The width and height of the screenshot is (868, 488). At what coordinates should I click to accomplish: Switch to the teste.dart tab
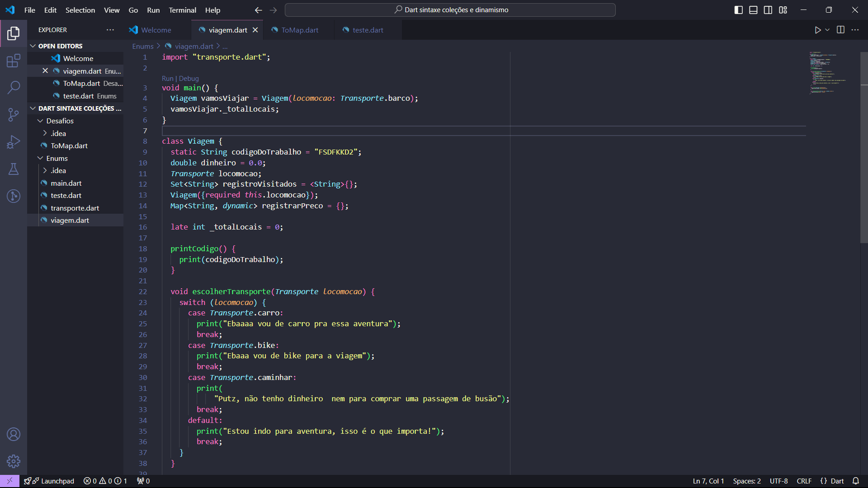pyautogui.click(x=368, y=30)
